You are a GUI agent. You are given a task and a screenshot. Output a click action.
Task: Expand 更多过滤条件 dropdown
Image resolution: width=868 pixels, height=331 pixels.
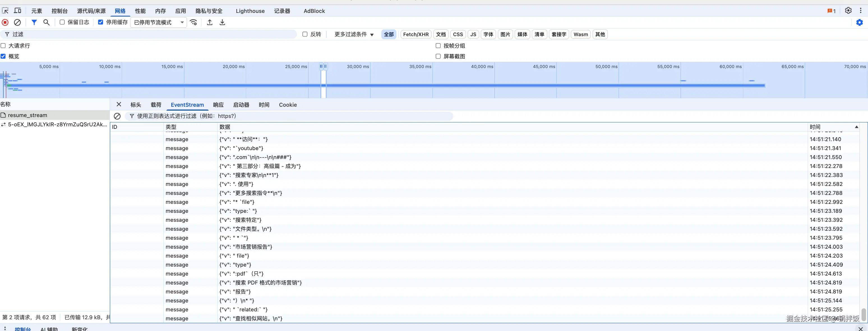pyautogui.click(x=354, y=34)
